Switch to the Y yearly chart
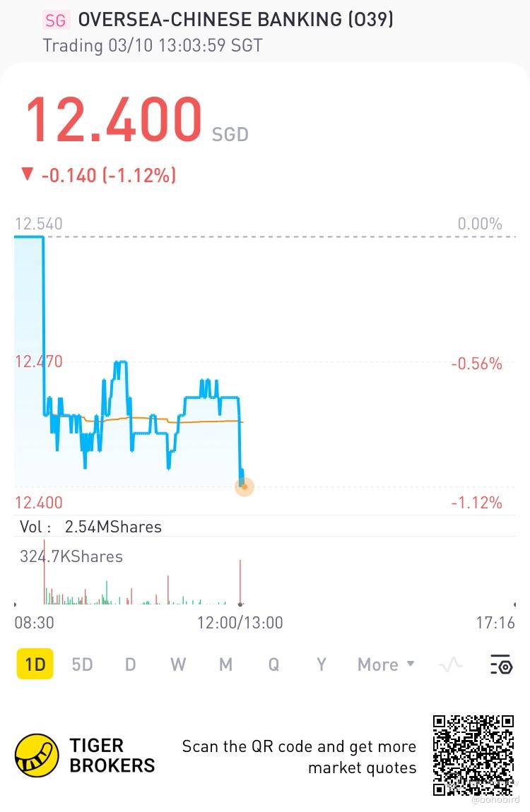Viewport: 530px width, 812px height. (322, 664)
